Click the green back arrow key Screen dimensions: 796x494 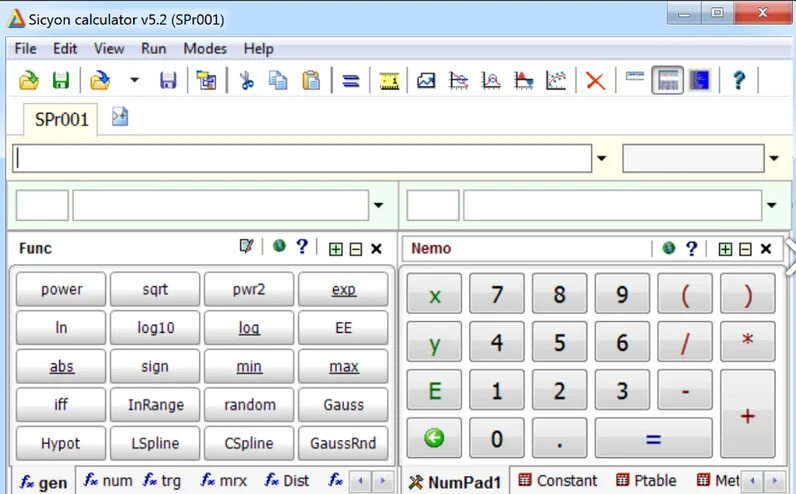point(434,438)
